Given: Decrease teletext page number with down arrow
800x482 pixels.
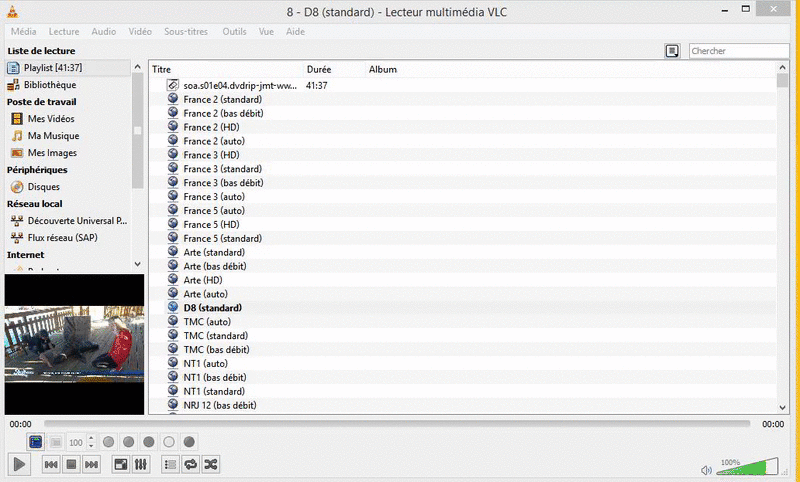Looking at the screenshot, I should pyautogui.click(x=91, y=446).
